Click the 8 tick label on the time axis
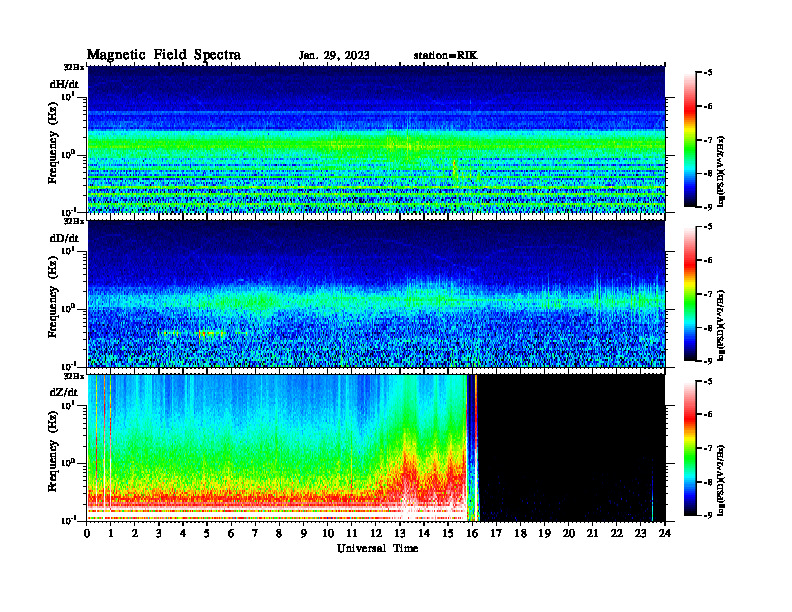The image size is (792, 612). 279,534
